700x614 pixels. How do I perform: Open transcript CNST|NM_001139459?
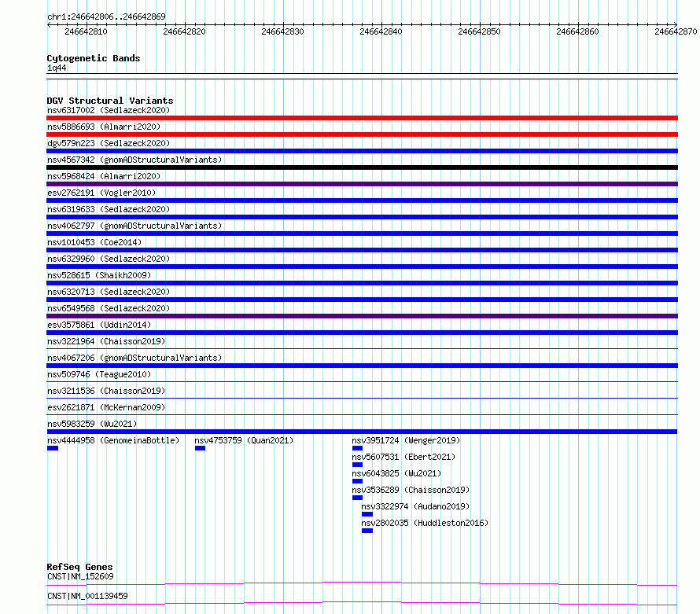pos(87,596)
